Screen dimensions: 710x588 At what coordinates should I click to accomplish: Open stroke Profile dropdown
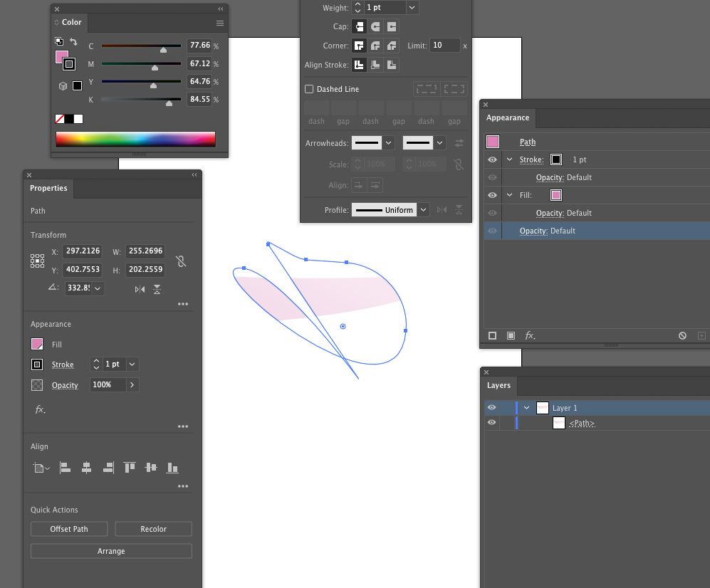[x=423, y=209]
